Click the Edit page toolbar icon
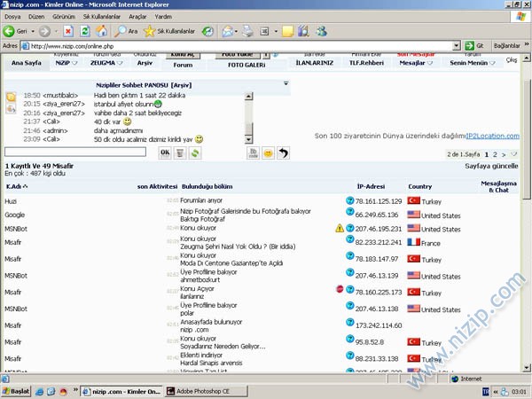 click(264, 32)
